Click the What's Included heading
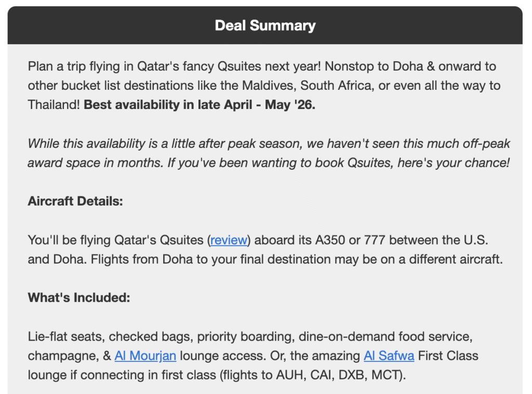This screenshot has height=394, width=532. click(79, 297)
